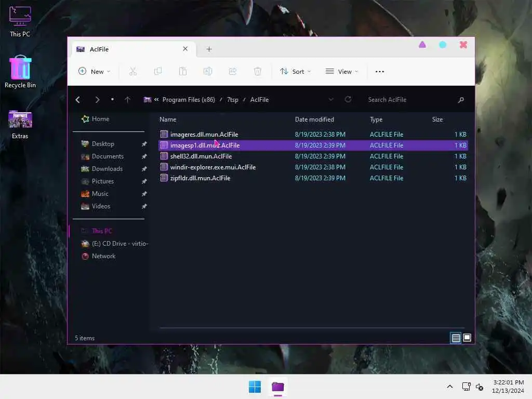The height and width of the screenshot is (399, 532).
Task: Click the imageres.dll.mun.AclFile file icon
Action: pos(164,135)
